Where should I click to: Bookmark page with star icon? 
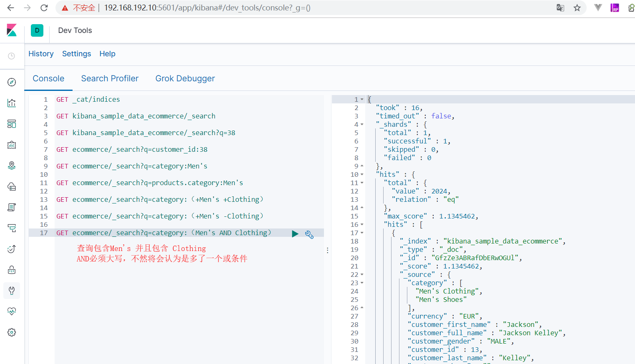point(577,8)
